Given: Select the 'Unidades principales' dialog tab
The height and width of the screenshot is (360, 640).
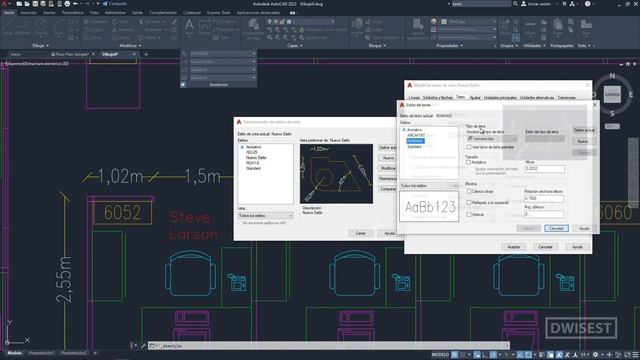Looking at the screenshot, I should click(x=500, y=98).
